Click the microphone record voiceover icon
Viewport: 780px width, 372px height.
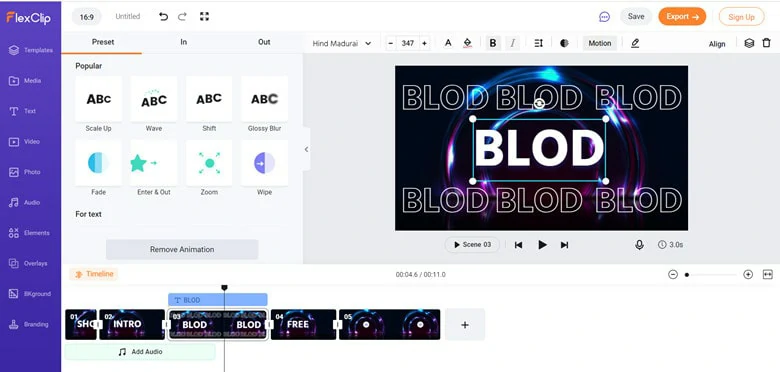(639, 245)
